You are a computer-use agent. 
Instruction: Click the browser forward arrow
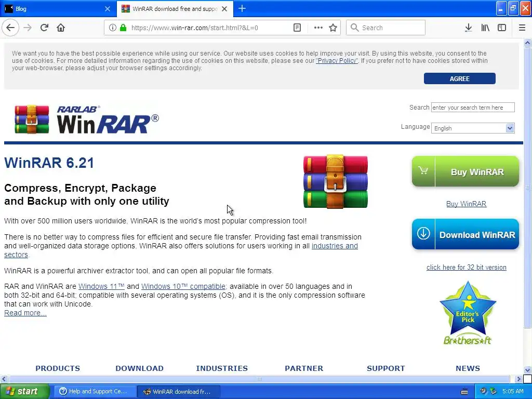[28, 28]
